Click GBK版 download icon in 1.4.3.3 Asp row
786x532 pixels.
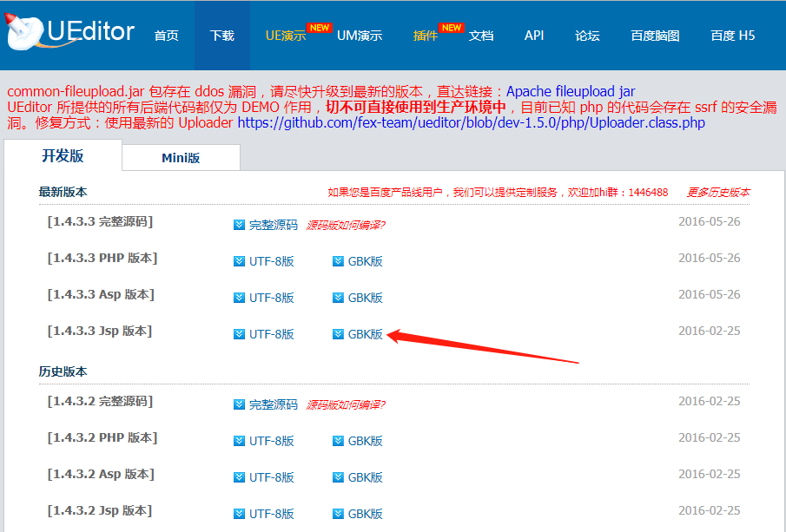tap(339, 298)
